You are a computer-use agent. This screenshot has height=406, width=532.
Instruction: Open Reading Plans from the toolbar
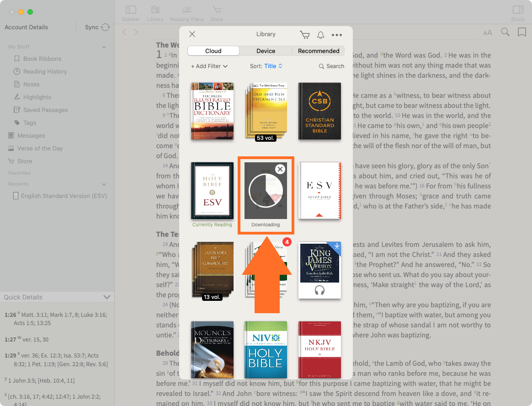click(x=186, y=14)
